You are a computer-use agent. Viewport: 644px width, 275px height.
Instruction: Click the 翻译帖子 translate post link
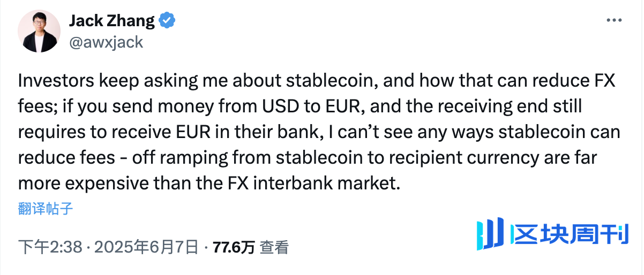click(46, 209)
